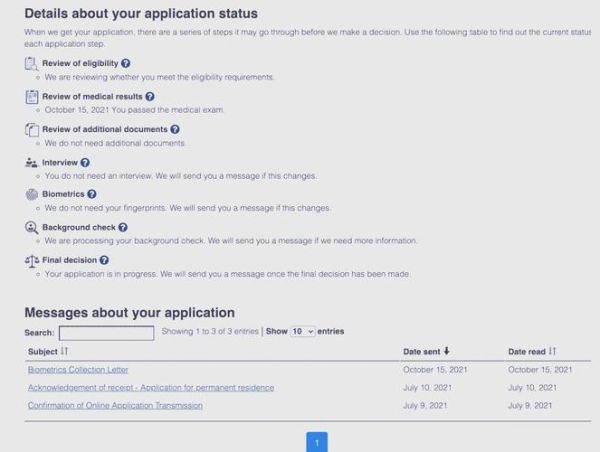This screenshot has height=452, width=600.
Task: Open the Show entries count dropdown
Action: click(302, 331)
